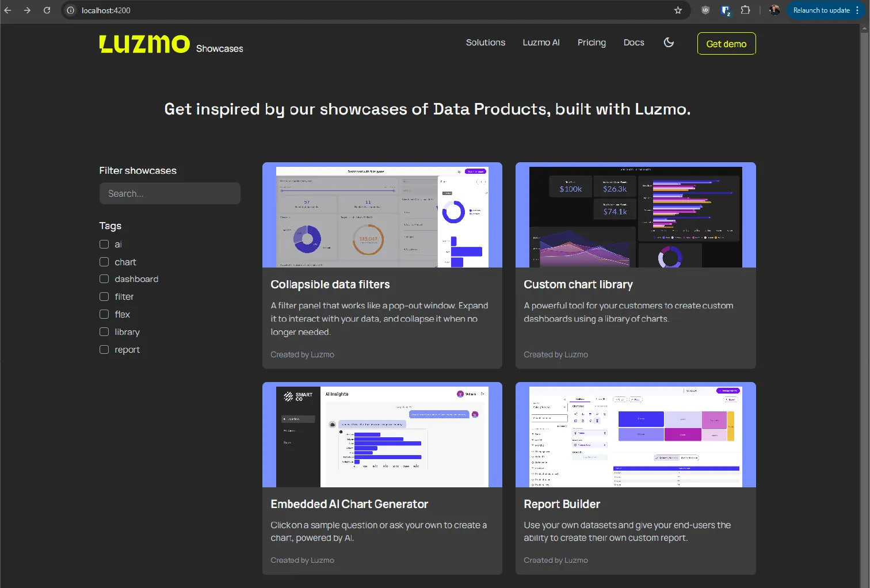
Task: Toggle the flex tag checkbox
Action: pyautogui.click(x=104, y=314)
